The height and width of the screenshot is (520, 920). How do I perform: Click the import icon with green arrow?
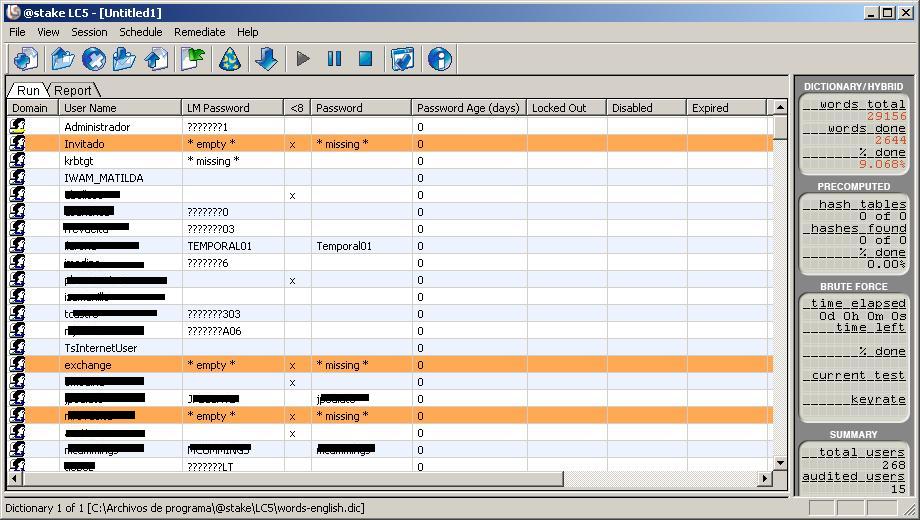tap(192, 60)
